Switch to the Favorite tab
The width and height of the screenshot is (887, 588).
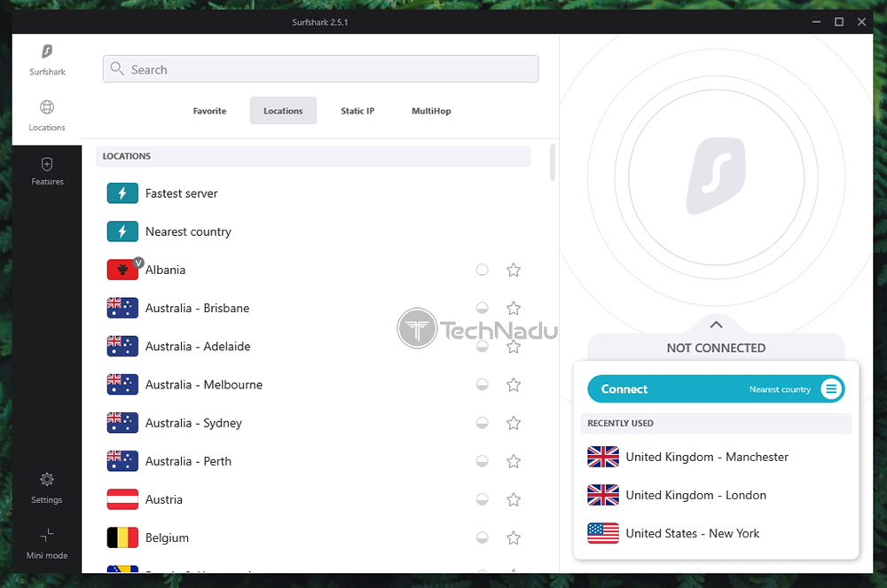click(x=209, y=111)
